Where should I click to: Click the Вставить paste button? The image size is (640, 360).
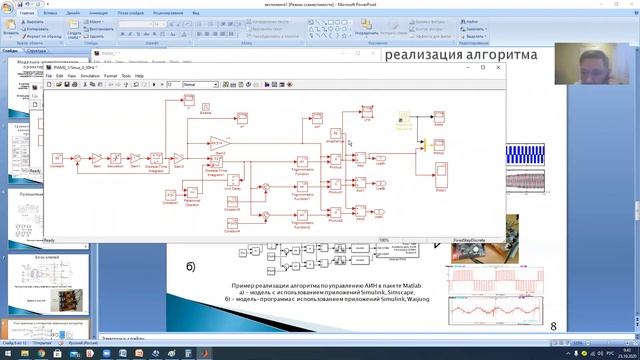[x=11, y=28]
